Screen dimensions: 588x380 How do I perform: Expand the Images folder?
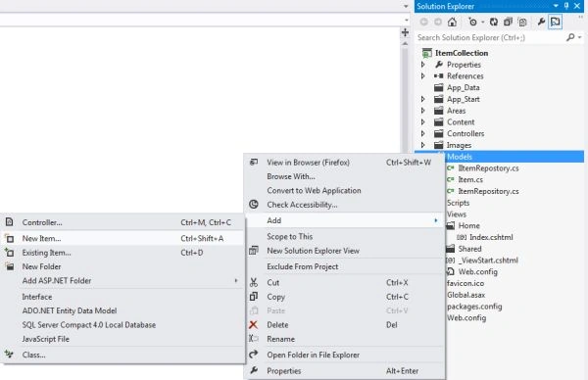(423, 145)
